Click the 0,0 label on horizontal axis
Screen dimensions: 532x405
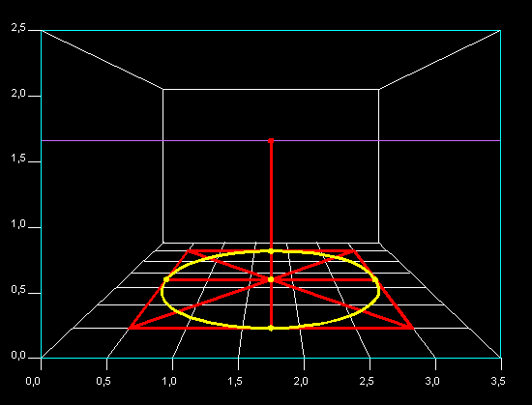coord(33,381)
